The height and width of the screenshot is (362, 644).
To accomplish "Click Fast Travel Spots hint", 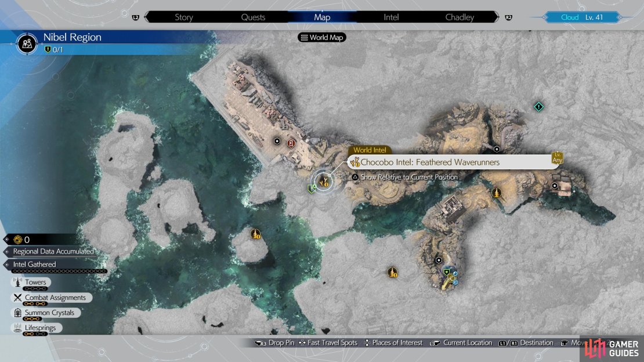I will pos(328,343).
